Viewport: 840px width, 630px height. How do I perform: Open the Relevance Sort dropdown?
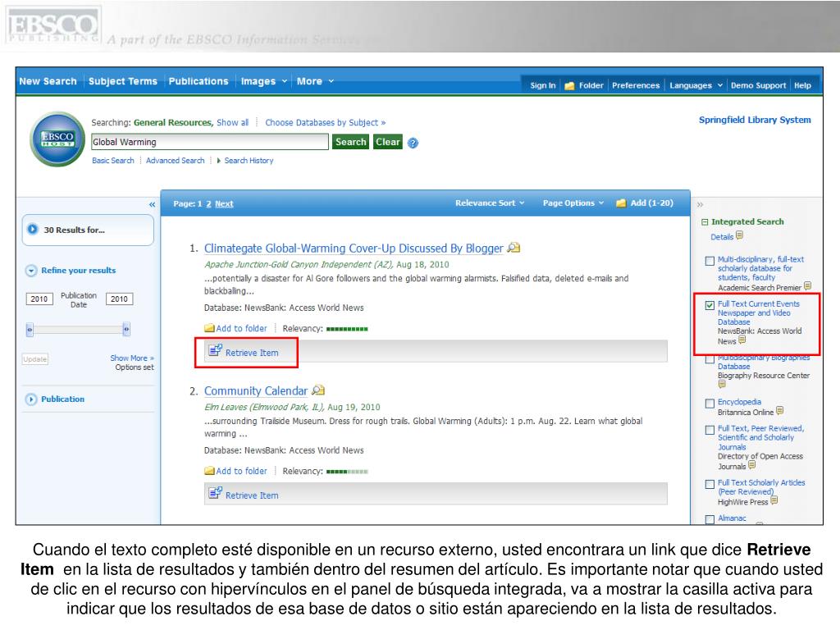[x=490, y=203]
